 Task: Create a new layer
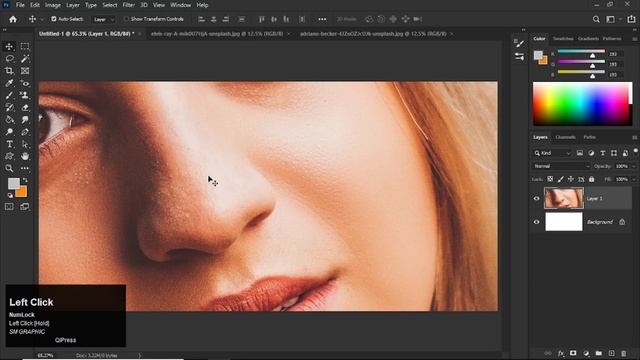coord(611,353)
